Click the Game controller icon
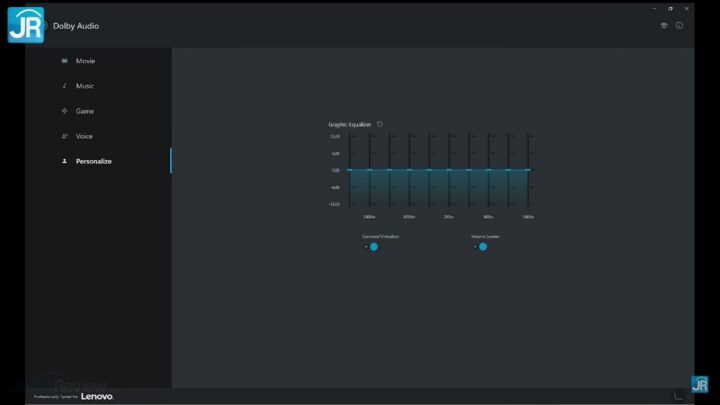 click(65, 111)
